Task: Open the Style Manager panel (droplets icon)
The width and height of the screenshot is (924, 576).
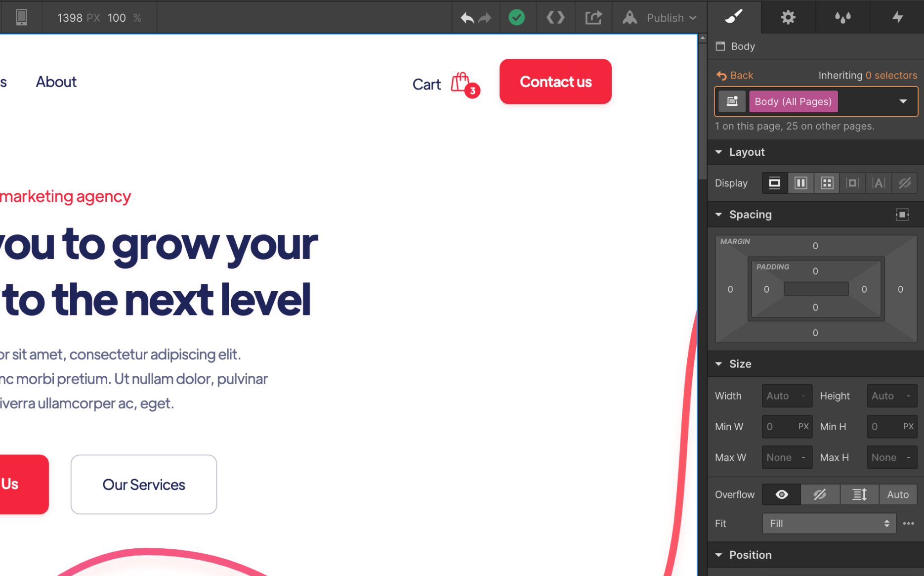Action: click(x=842, y=17)
